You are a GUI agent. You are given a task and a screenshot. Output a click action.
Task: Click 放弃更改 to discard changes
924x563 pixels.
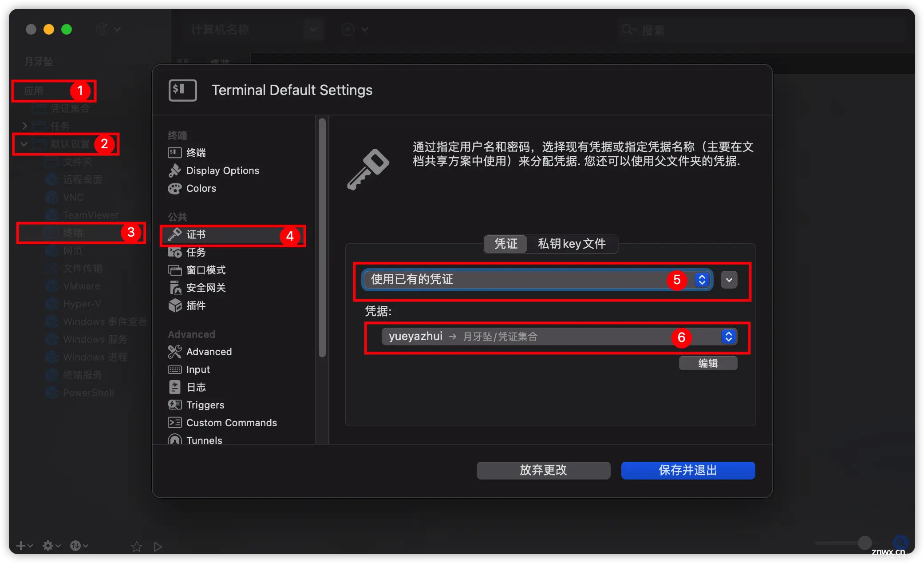[x=543, y=470]
